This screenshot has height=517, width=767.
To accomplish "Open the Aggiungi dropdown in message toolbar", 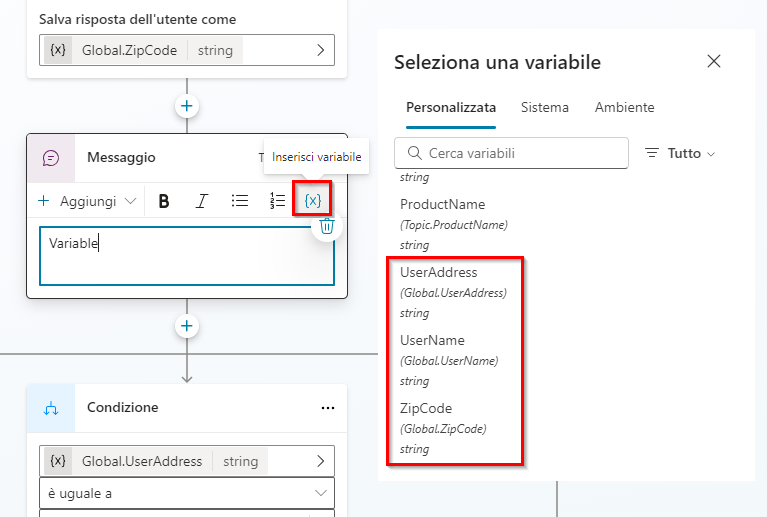I will click(x=88, y=201).
